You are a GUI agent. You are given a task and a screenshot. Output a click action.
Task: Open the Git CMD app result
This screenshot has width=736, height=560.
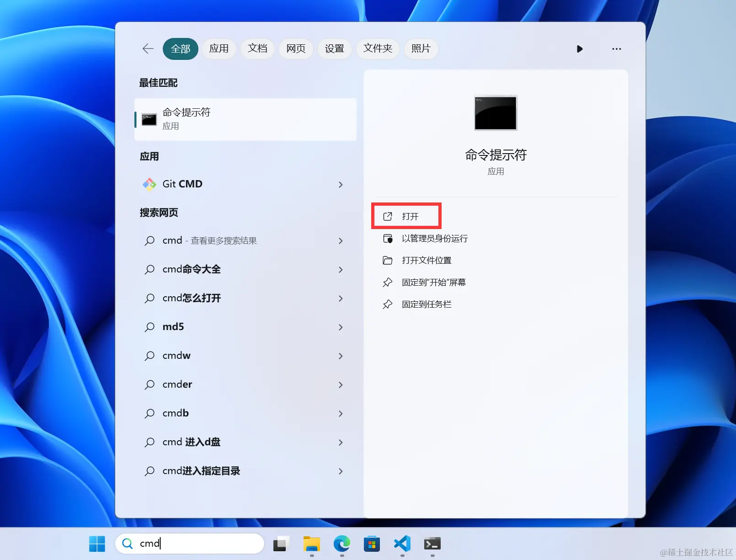(245, 184)
